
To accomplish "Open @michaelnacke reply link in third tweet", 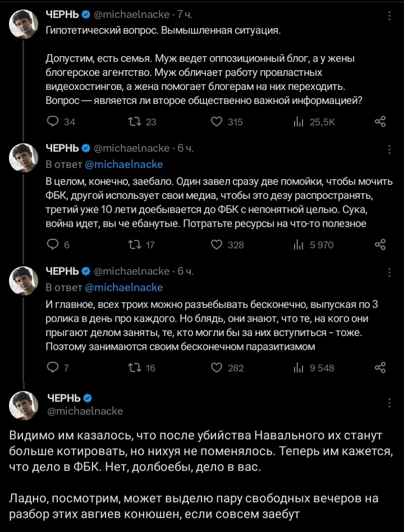I will (x=123, y=287).
